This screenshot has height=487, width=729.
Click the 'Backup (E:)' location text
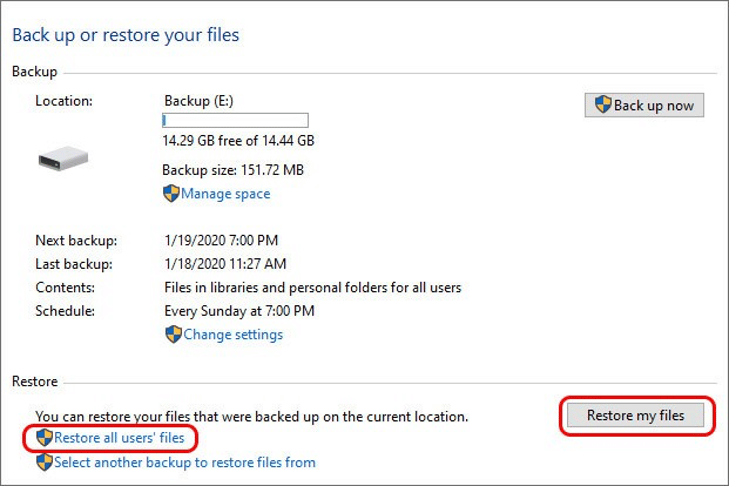click(199, 101)
